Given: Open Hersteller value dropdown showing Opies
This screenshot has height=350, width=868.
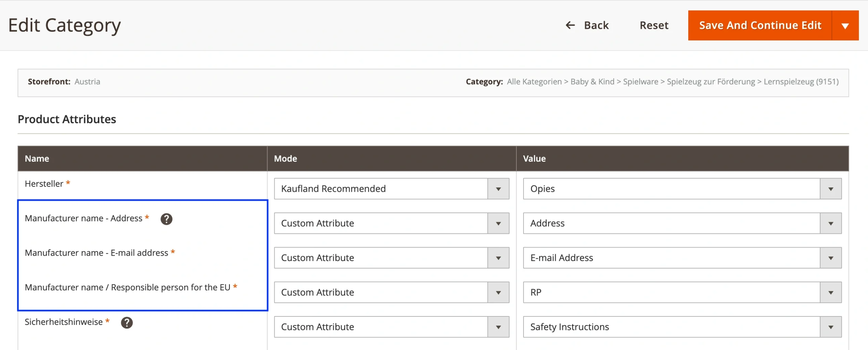Looking at the screenshot, I should tap(682, 189).
